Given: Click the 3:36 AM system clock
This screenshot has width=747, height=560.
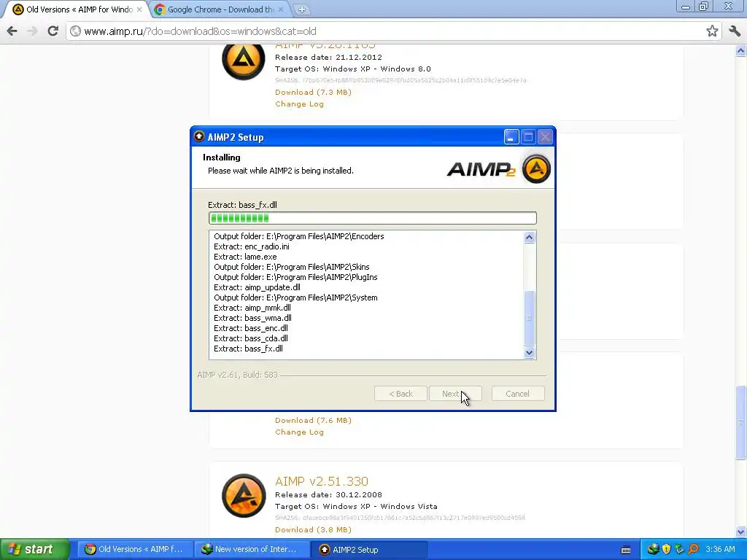Looking at the screenshot, I should click(720, 550).
